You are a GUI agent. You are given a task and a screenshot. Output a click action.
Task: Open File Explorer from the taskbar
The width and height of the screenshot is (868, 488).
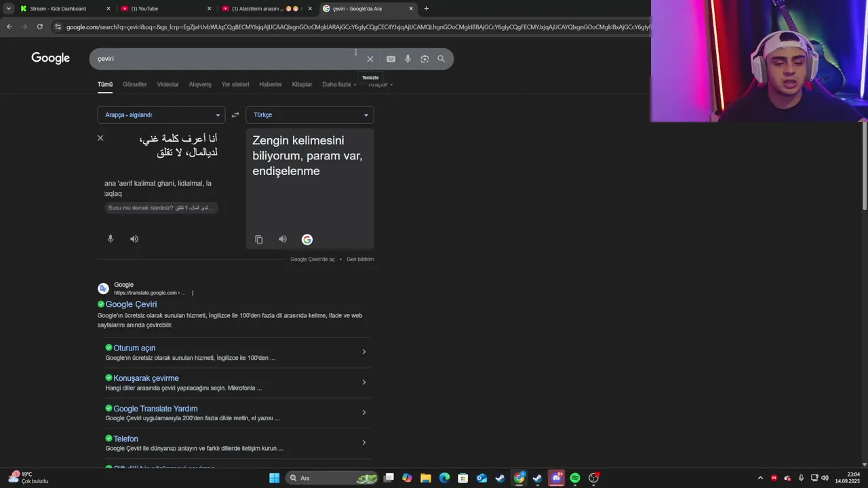click(426, 478)
